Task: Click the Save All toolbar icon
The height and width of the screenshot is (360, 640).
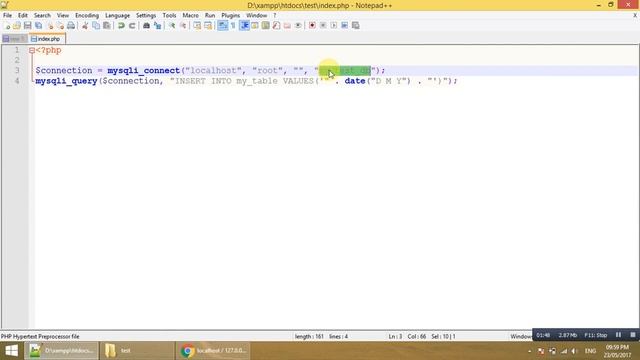Action: [x=38, y=26]
